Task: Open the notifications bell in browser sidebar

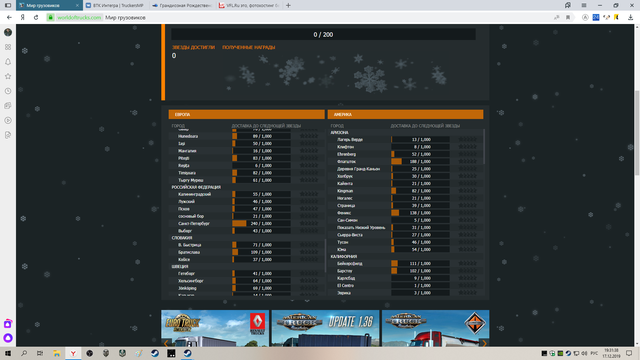Action: tap(8, 62)
